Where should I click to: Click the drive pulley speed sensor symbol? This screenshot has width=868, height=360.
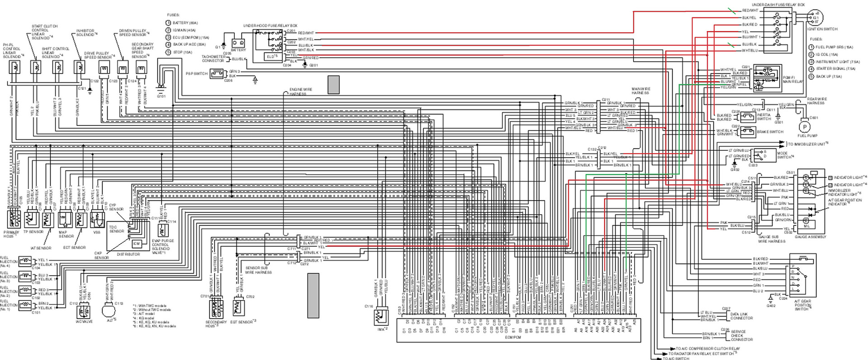pos(104,67)
